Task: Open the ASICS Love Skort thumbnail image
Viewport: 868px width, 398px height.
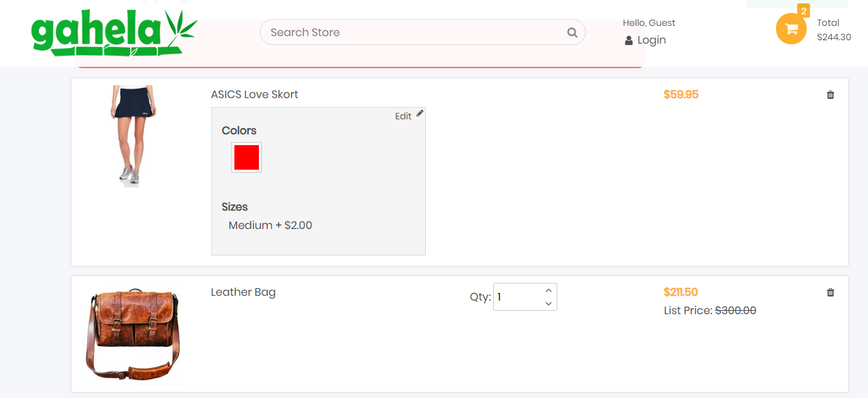Action: pos(131,136)
